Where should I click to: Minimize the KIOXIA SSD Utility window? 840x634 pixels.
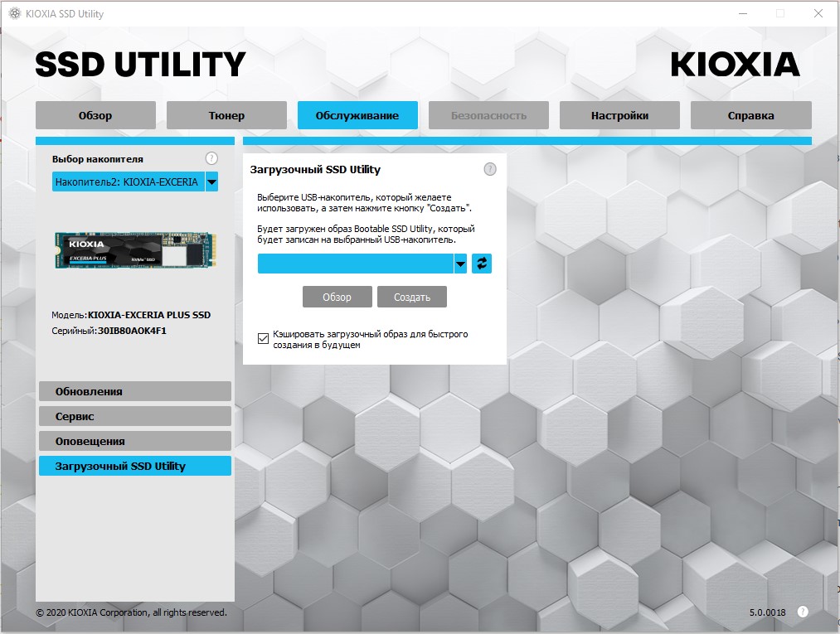tap(742, 13)
